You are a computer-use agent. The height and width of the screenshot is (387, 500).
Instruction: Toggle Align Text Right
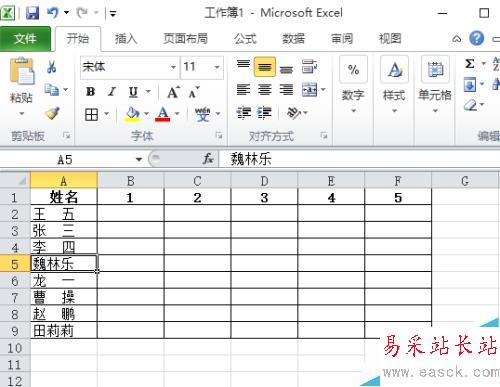286,89
